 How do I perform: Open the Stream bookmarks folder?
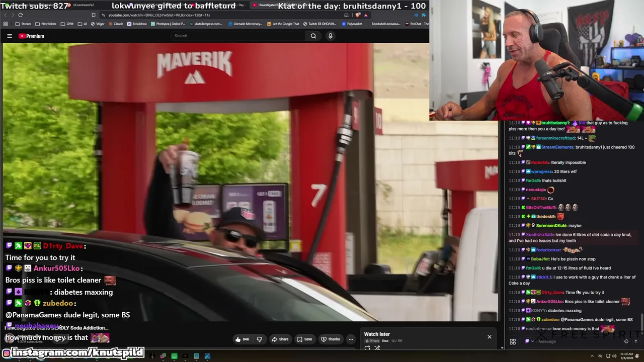(23, 24)
